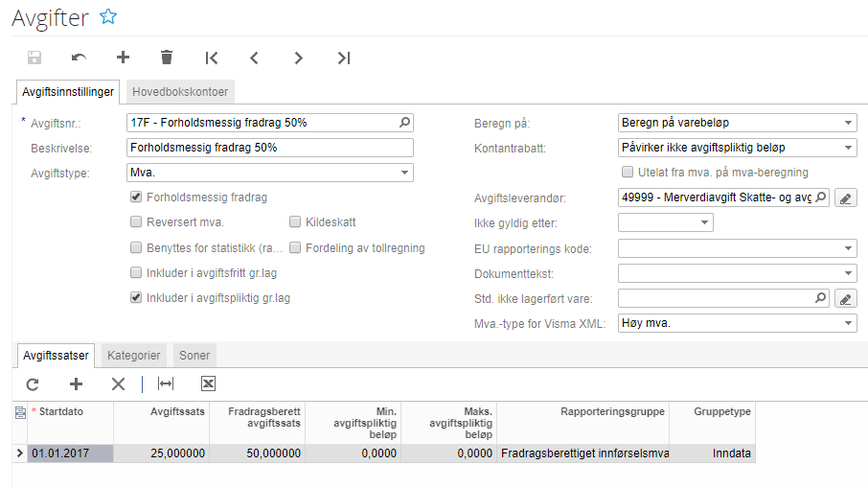Switch to the Hovedbokskontoer tab
868x488 pixels.
coord(181,92)
